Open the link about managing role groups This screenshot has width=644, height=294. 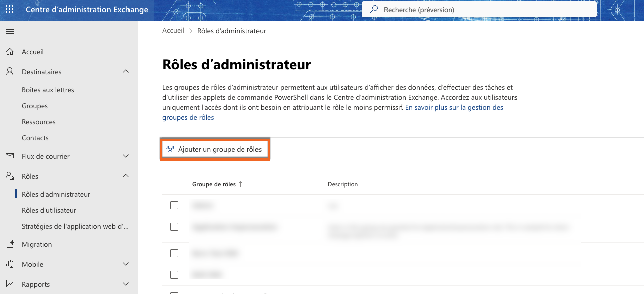pyautogui.click(x=454, y=107)
